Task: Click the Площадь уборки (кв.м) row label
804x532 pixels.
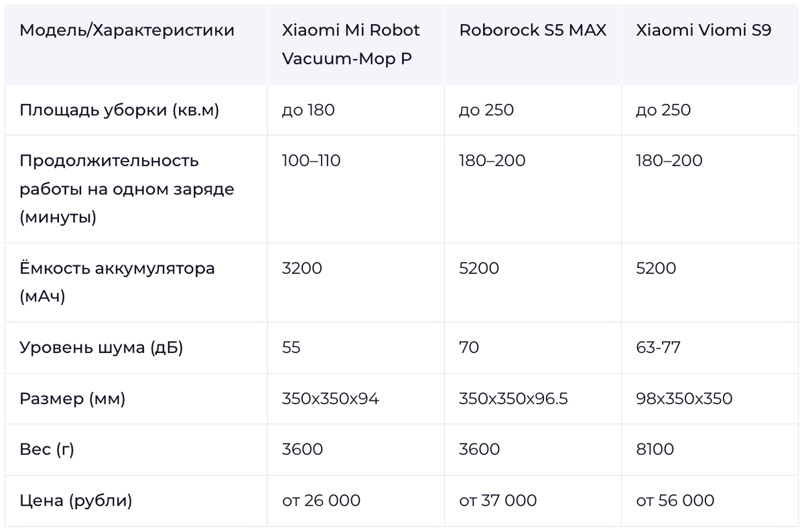Action: click(119, 111)
